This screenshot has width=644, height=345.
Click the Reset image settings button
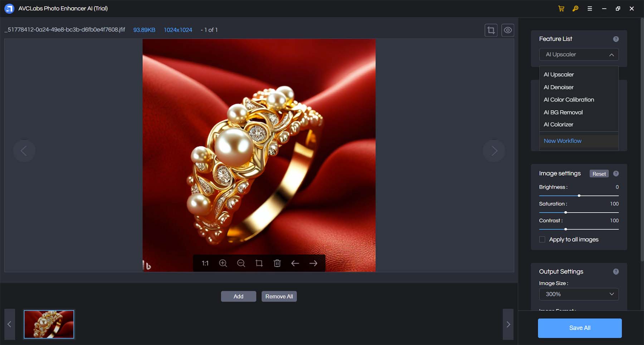(599, 174)
